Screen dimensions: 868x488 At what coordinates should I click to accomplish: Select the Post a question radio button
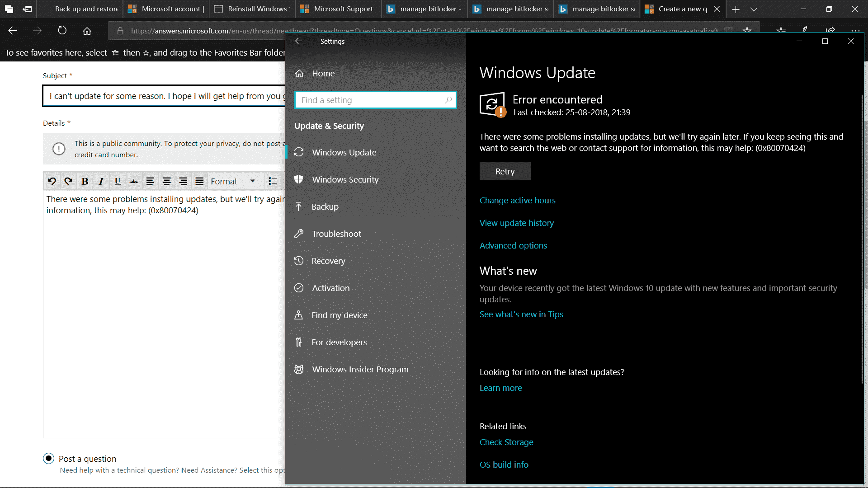[49, 459]
